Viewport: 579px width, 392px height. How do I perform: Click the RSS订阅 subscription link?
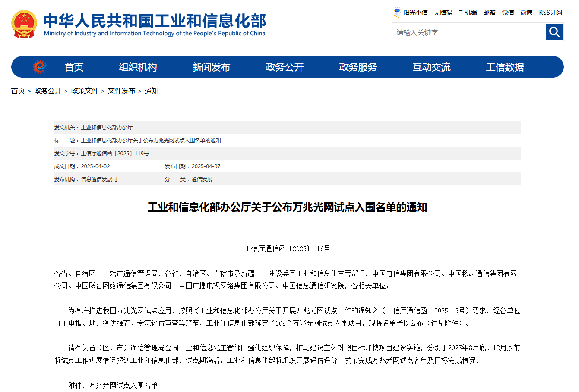point(551,13)
